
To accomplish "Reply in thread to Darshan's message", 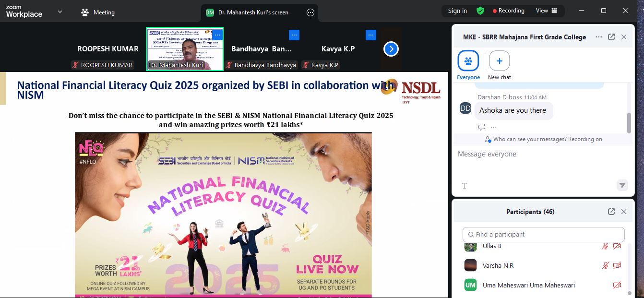I will click(482, 127).
